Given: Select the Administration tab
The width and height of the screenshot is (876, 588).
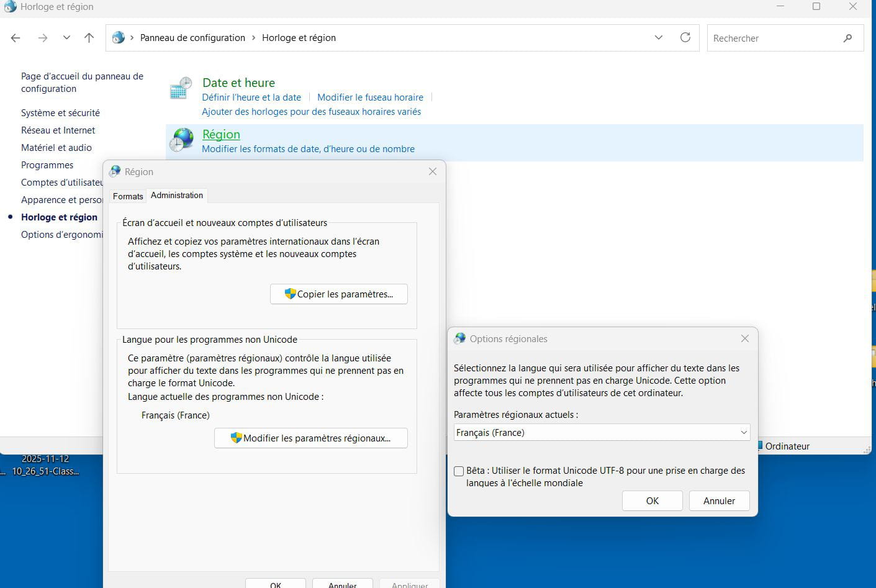Looking at the screenshot, I should point(177,196).
